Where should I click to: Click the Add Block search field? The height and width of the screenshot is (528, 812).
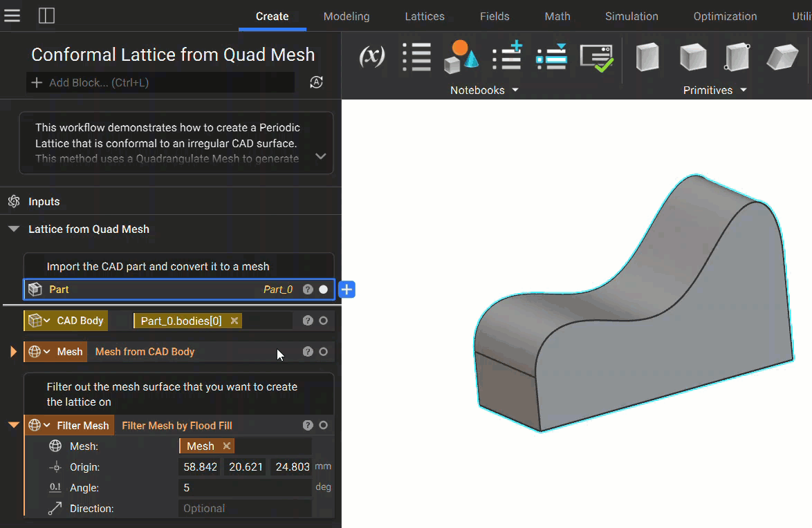pos(160,82)
